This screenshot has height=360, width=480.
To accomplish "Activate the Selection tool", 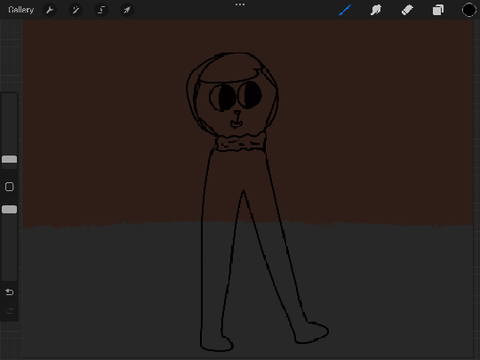I will coord(101,10).
